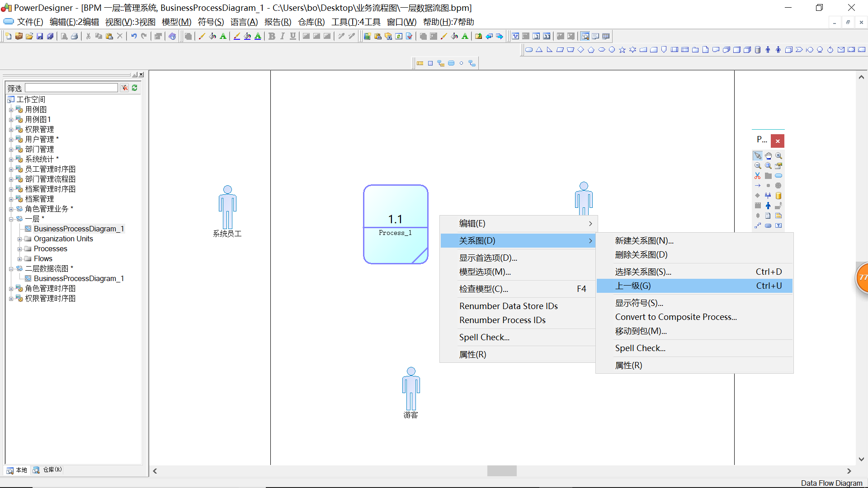Toggle Underline text formatting in the toolbar

click(293, 36)
